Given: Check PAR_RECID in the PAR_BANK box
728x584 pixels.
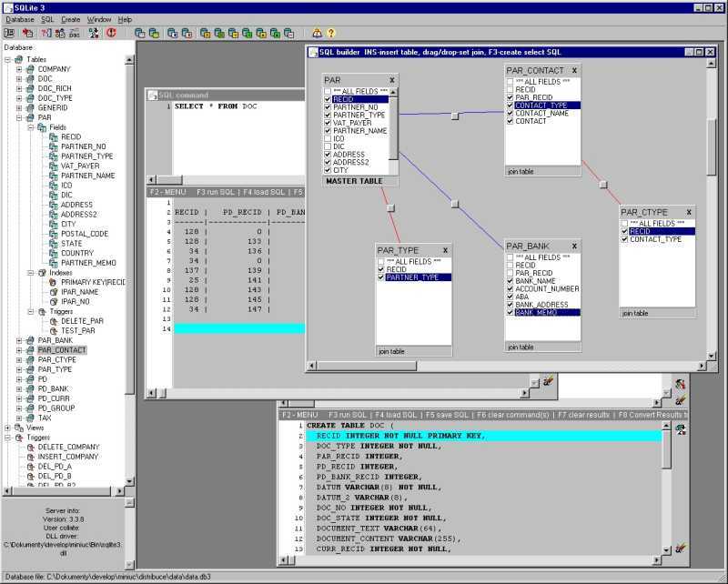Looking at the screenshot, I should pos(510,273).
